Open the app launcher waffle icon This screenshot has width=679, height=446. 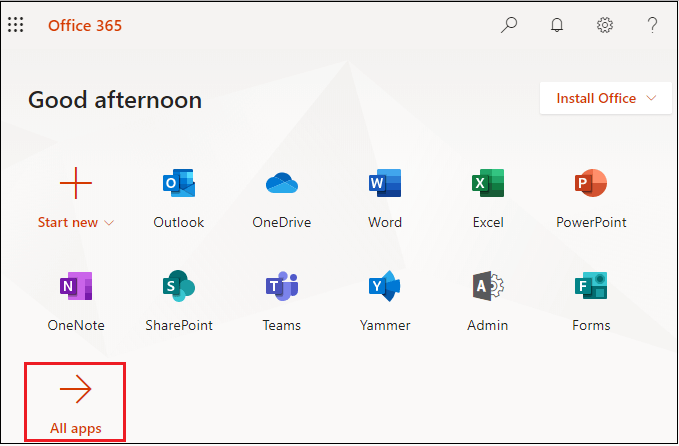click(16, 25)
